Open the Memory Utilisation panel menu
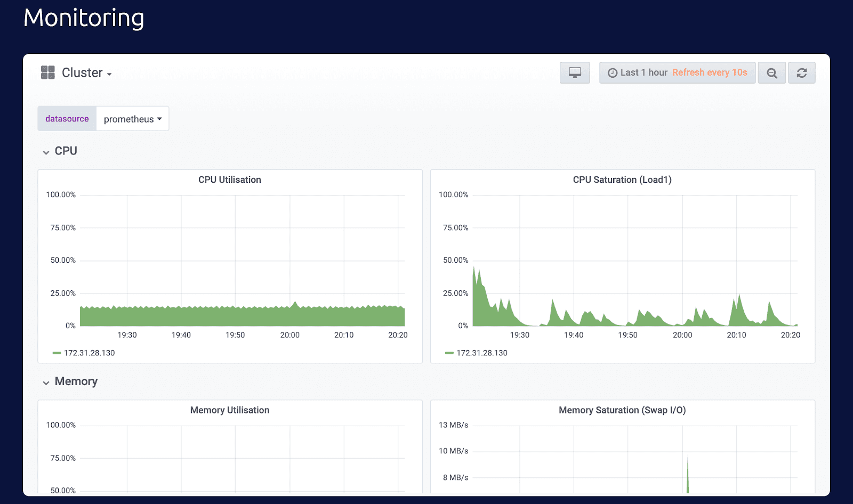 pyautogui.click(x=229, y=410)
